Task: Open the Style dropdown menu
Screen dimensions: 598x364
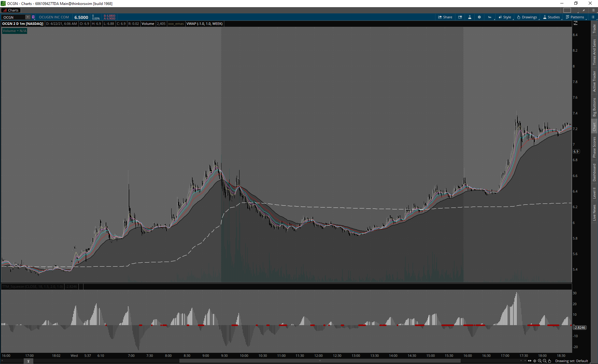Action: 505,17
